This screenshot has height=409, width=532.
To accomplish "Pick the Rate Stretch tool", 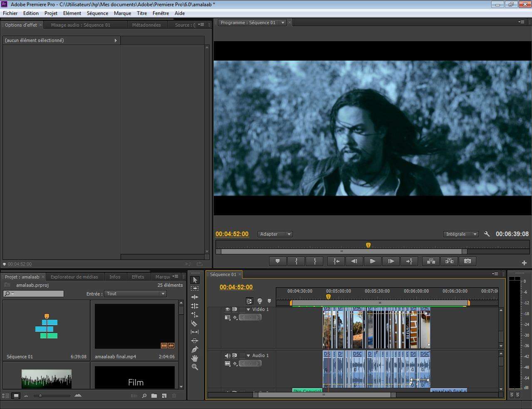I will pos(195,315).
